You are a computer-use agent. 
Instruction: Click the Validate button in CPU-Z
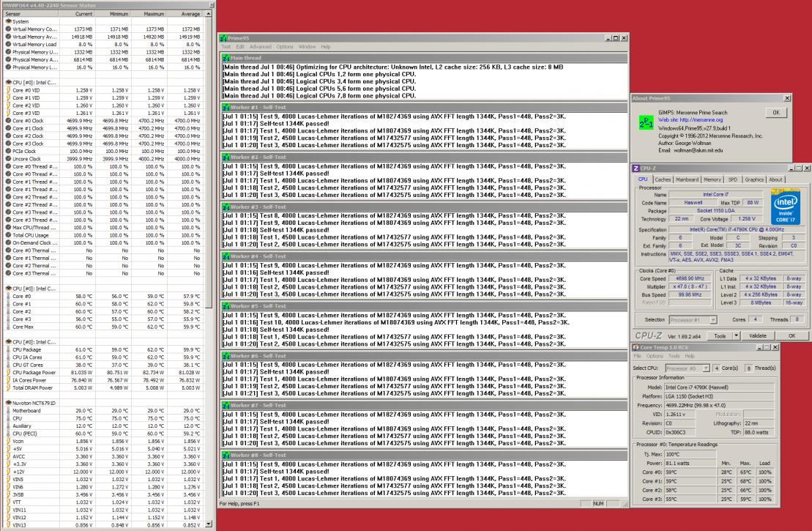758,335
